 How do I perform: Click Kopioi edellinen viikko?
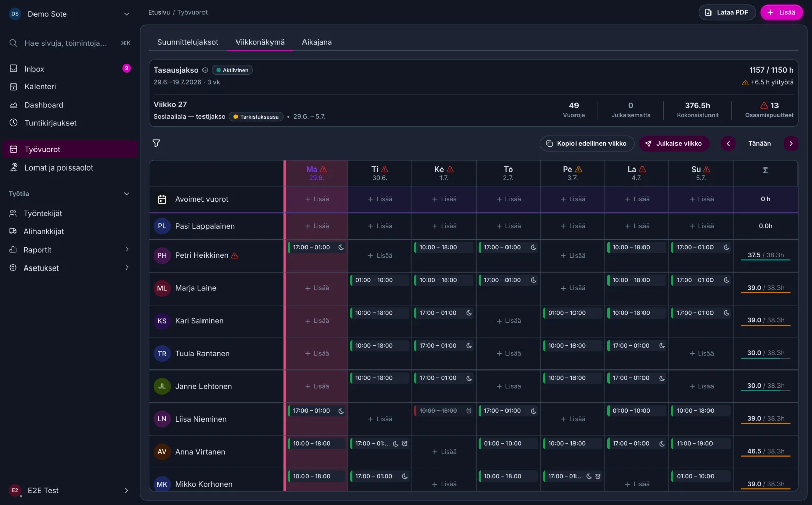pos(587,144)
